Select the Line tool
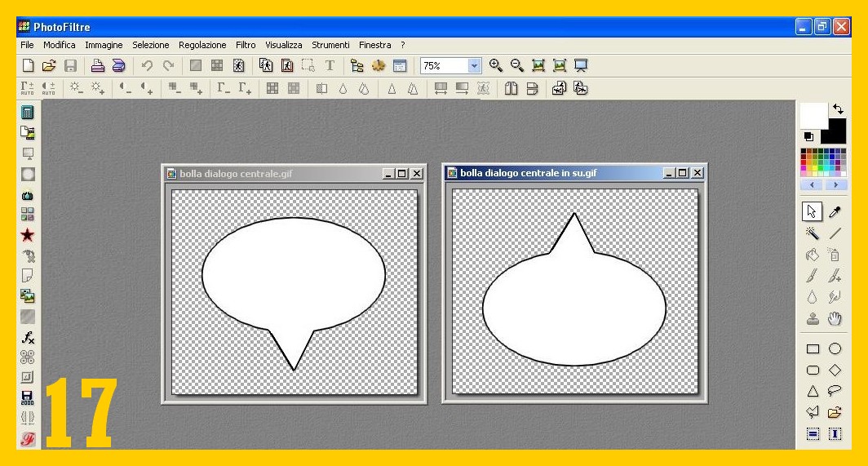This screenshot has height=466, width=868. 835,233
